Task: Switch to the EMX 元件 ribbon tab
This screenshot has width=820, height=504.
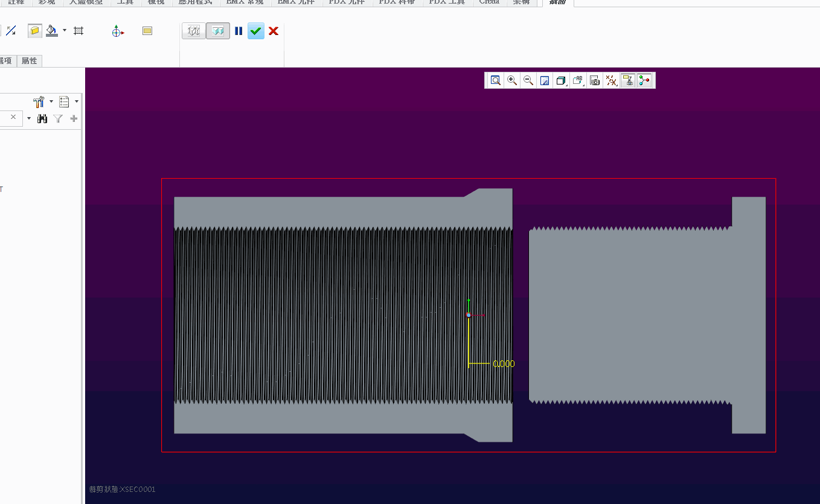Action: tap(296, 2)
